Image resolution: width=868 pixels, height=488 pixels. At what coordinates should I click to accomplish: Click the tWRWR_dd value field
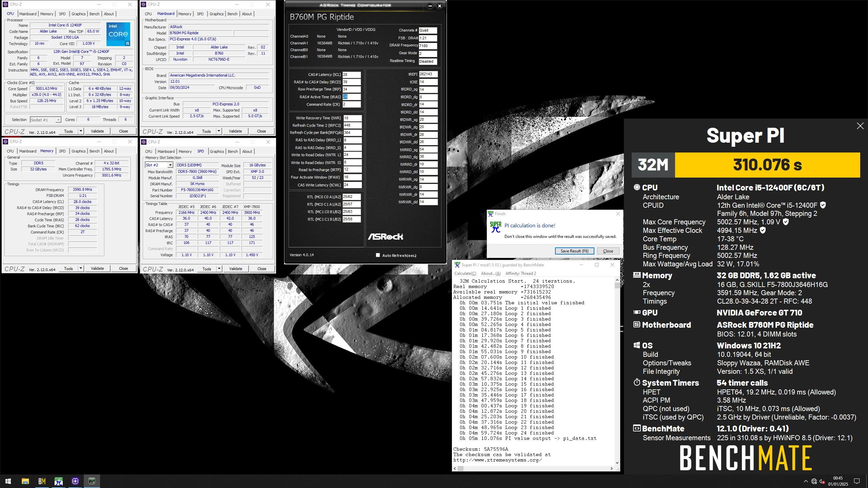[x=428, y=202]
